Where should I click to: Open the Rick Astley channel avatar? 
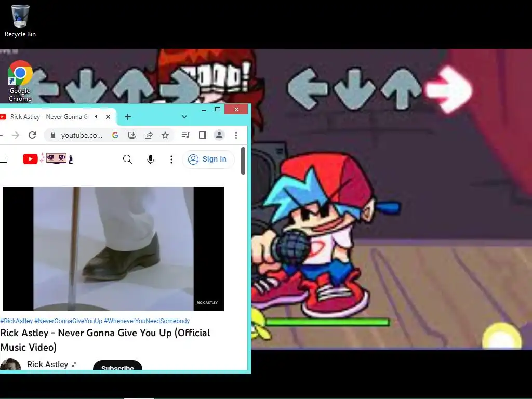10,364
